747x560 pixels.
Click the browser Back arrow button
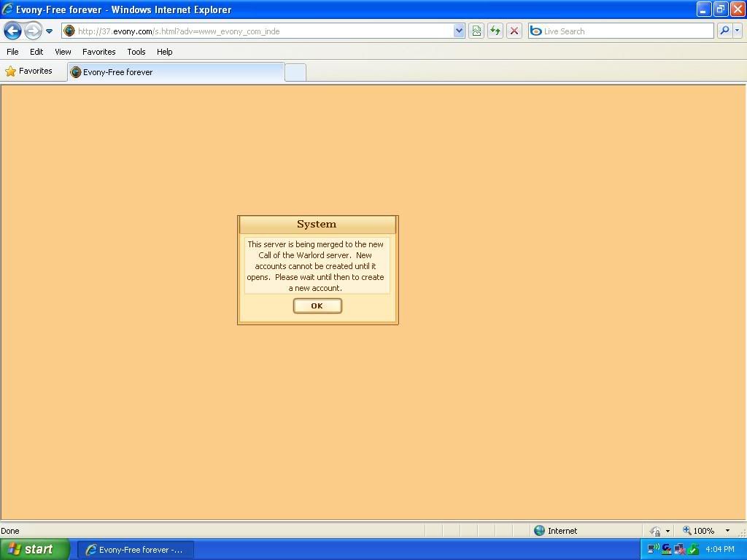click(12, 31)
